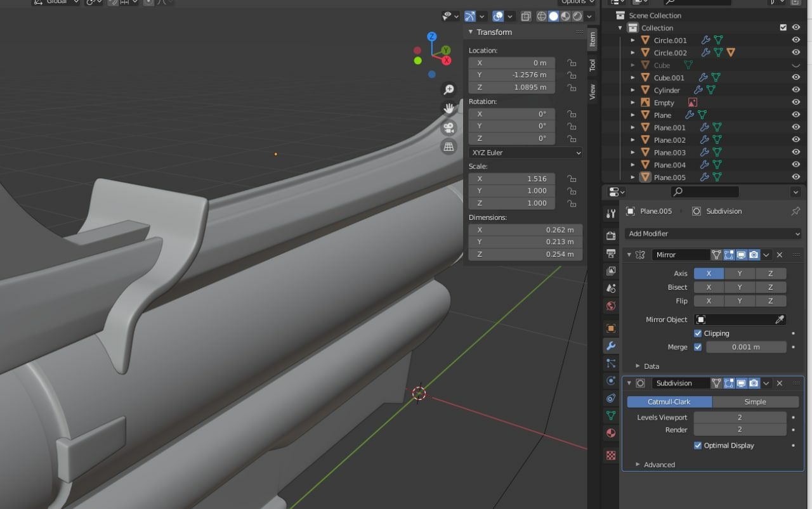Select Catmull-Clark subdivision type
Screen dimensions: 812x509
click(669, 402)
